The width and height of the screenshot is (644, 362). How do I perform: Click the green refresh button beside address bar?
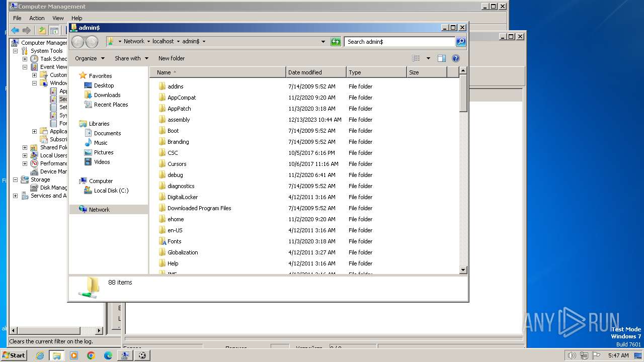click(x=336, y=42)
